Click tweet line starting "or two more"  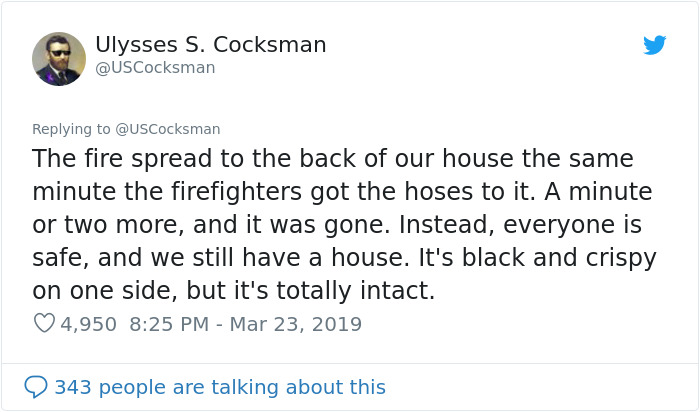click(336, 224)
